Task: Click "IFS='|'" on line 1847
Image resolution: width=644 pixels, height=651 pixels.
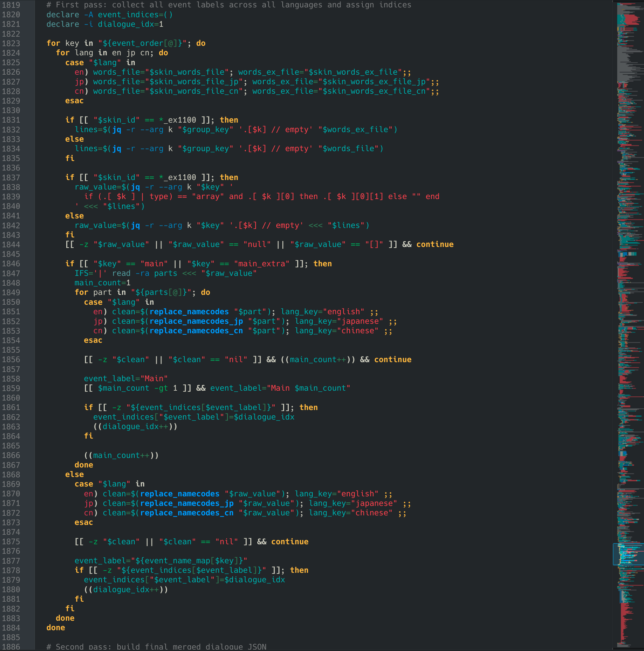Action: [91, 273]
